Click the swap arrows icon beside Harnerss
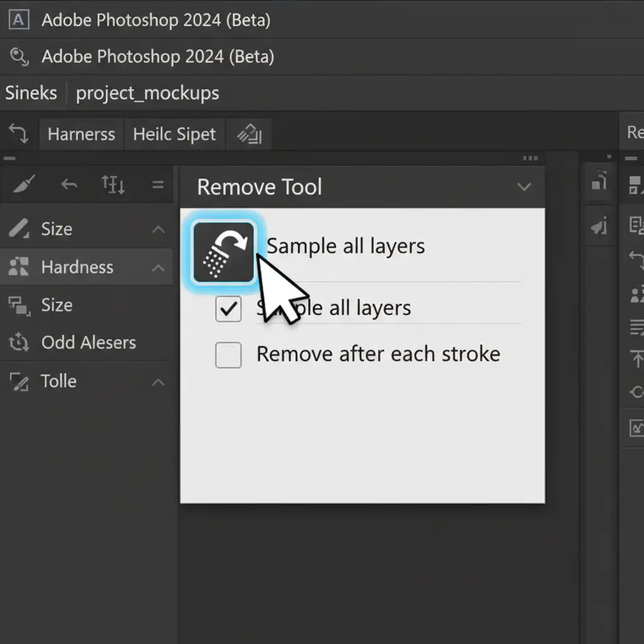The image size is (644, 644). coord(18,133)
